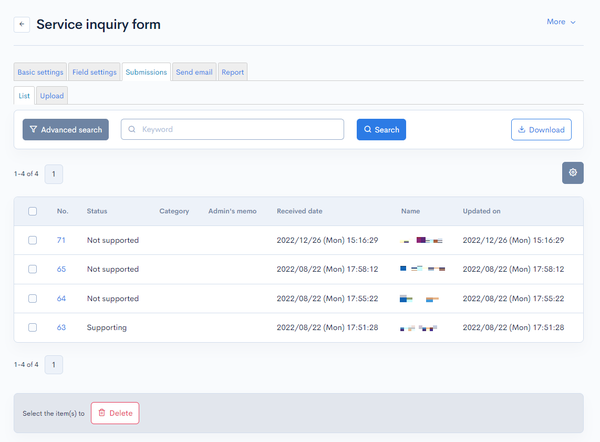Expand the More dropdown menu
This screenshot has height=442, width=600.
pos(561,22)
